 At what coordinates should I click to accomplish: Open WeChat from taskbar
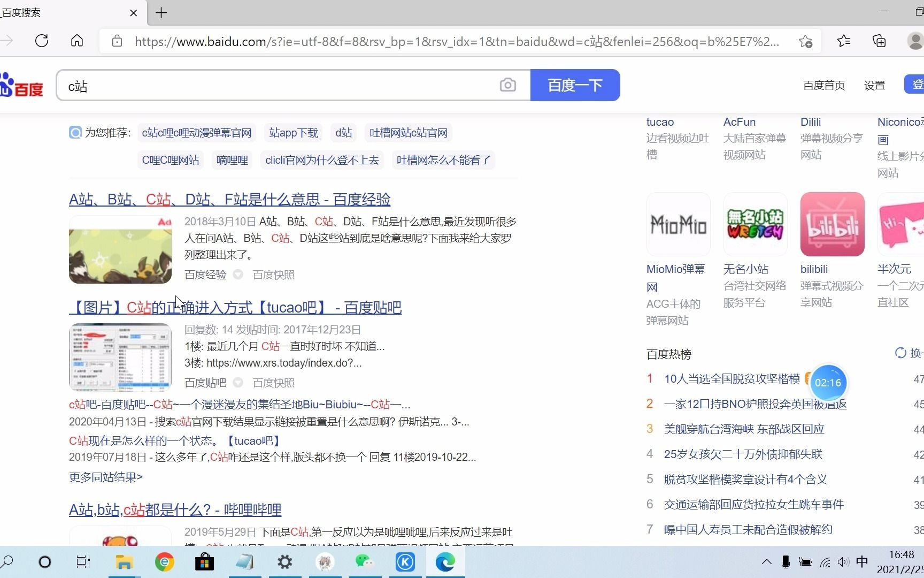click(x=365, y=562)
